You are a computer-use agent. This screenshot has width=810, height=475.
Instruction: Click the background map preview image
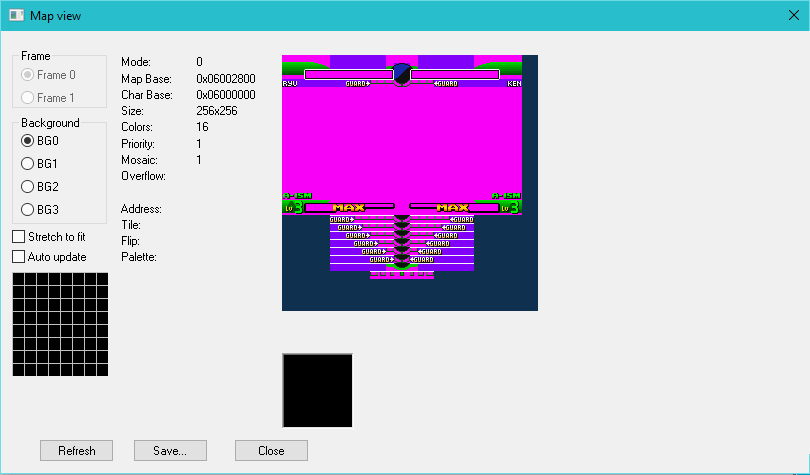[410, 183]
